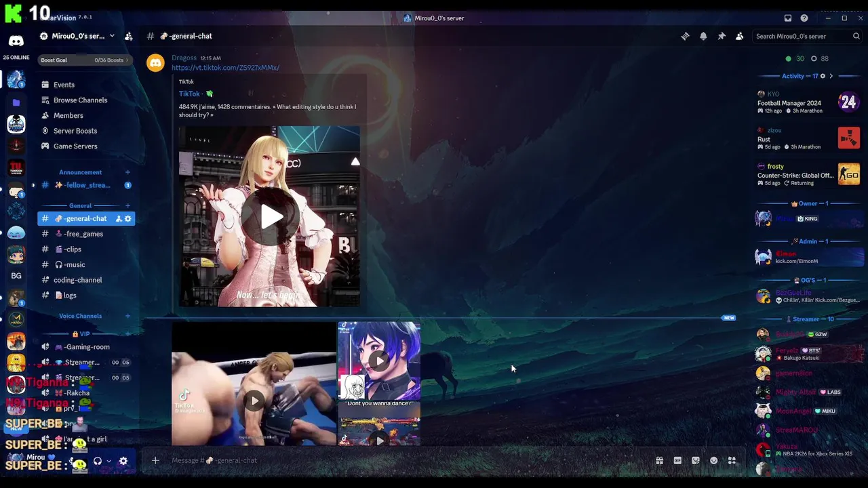Open the member playing NBA 2K26
The width and height of the screenshot is (868, 488).
[x=808, y=450]
